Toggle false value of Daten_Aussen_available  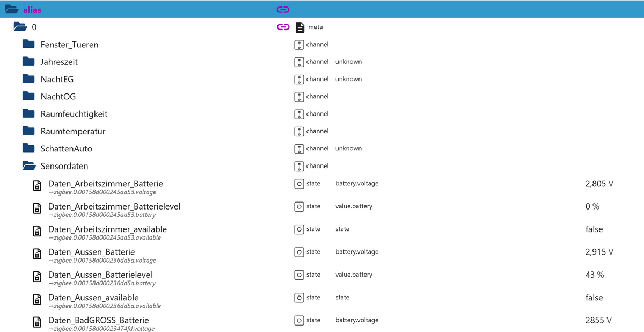[x=594, y=298]
